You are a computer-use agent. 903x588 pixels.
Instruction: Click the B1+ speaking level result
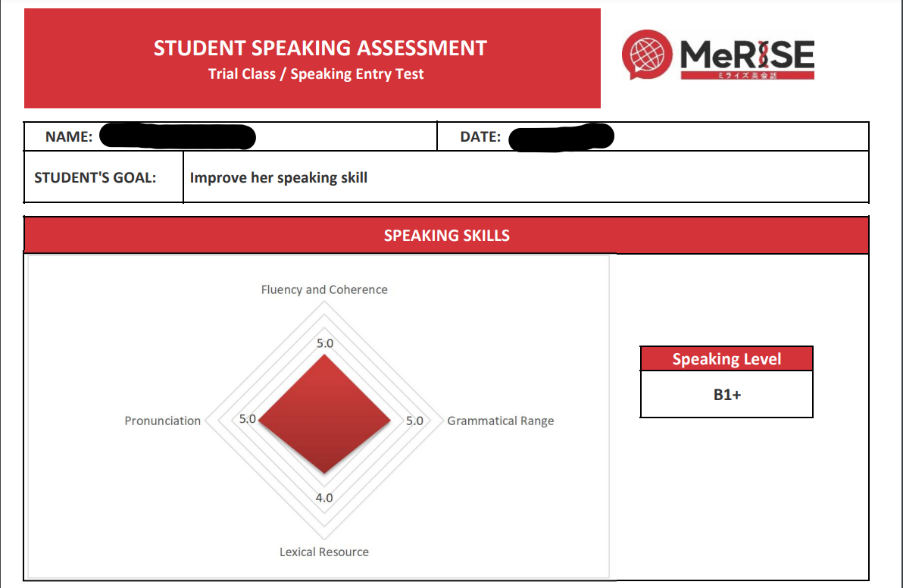(x=726, y=395)
